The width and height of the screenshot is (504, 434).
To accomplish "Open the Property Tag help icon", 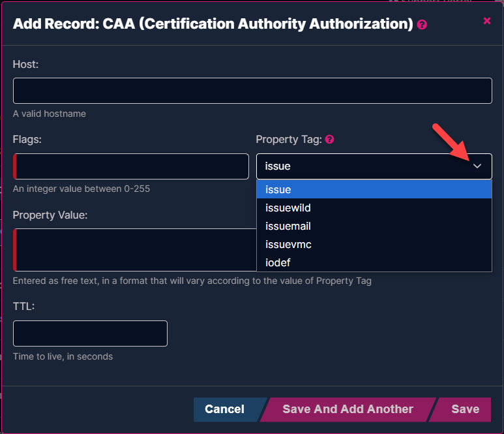I will (x=329, y=139).
